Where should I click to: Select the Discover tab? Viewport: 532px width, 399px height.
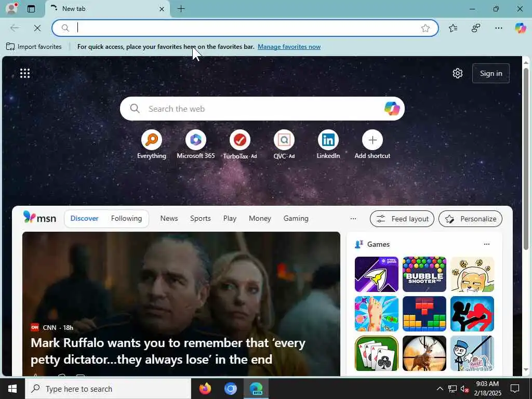click(85, 219)
